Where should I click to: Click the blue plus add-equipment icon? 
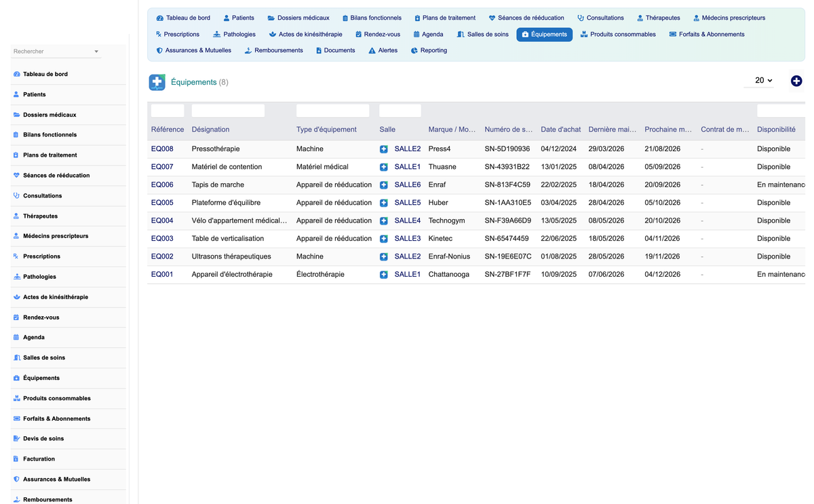[x=796, y=81]
